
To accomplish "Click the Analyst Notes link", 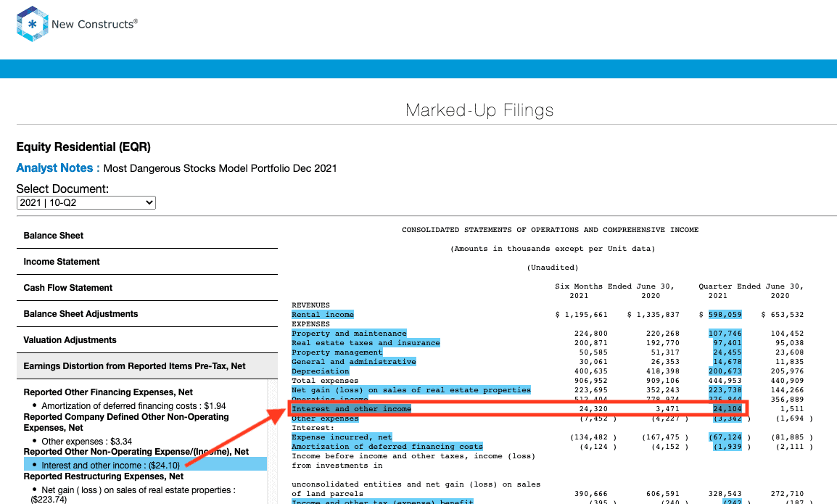I will [57, 168].
